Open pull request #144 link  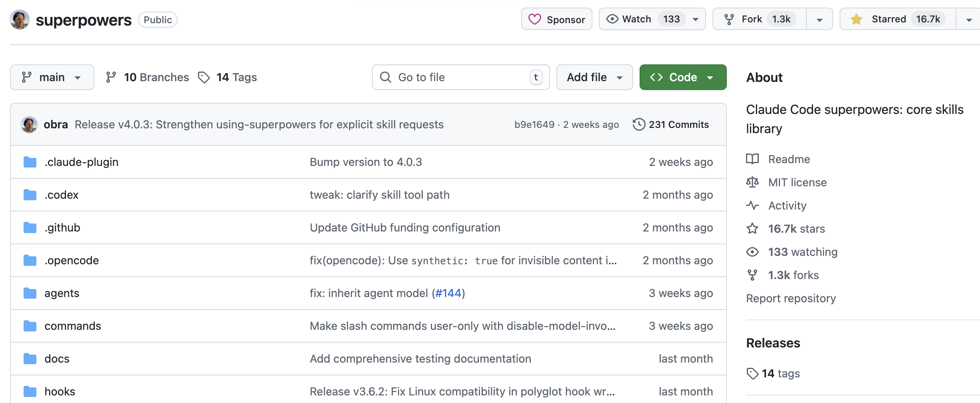[x=448, y=293]
